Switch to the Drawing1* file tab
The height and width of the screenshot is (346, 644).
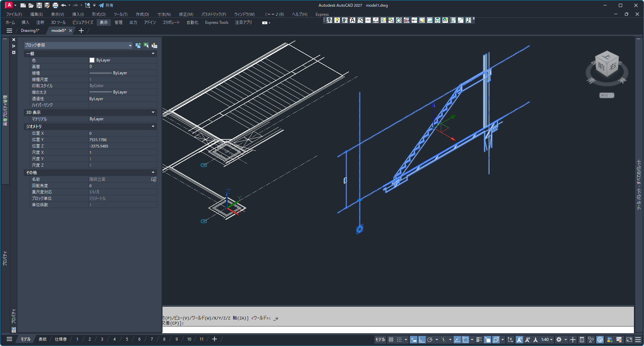30,31
